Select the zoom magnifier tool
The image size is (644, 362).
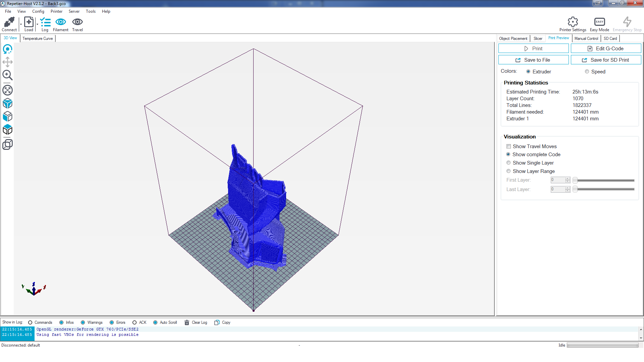click(7, 75)
